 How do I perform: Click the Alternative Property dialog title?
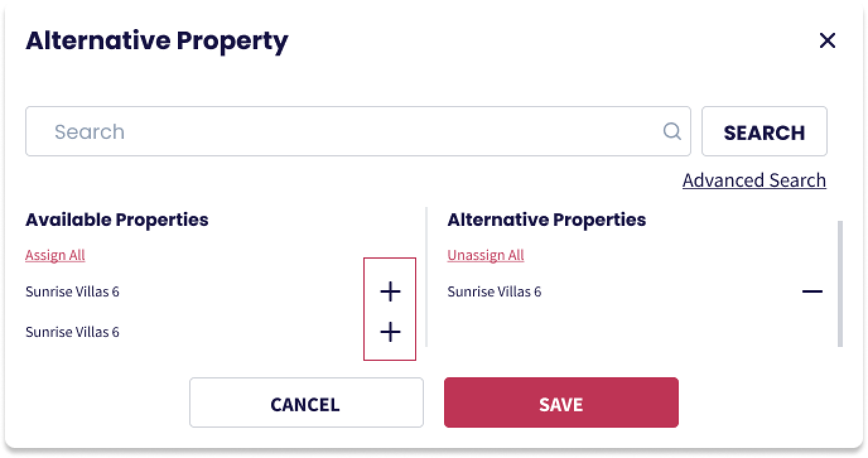156,41
